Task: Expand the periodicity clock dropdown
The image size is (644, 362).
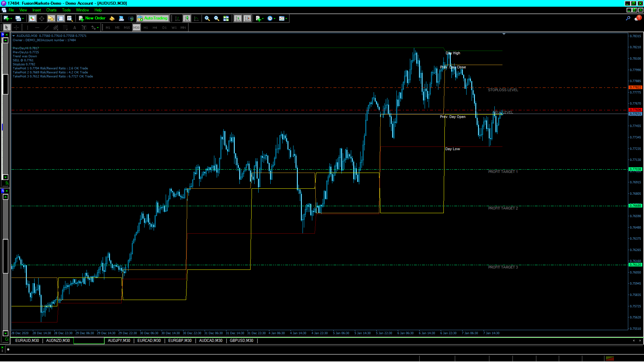Action: tap(275, 19)
